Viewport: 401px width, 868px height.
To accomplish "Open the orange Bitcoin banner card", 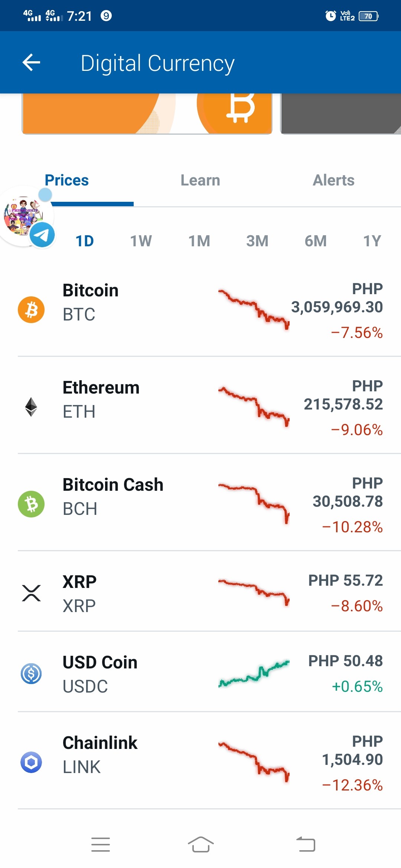I will (x=147, y=114).
